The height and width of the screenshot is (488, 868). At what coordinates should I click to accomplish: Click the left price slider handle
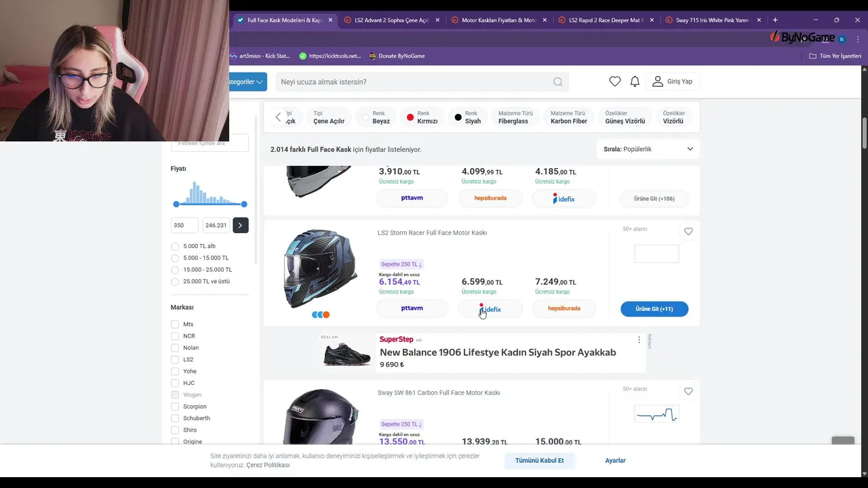coord(176,204)
